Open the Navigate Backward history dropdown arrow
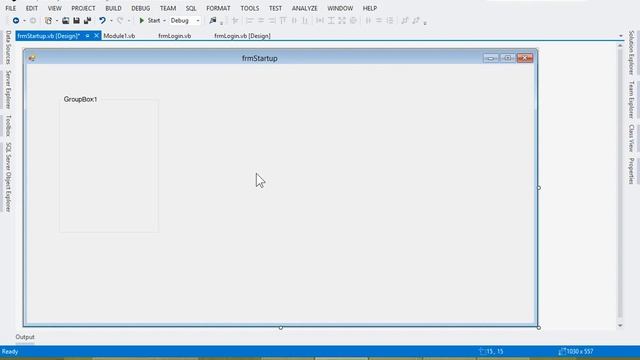 coord(24,21)
